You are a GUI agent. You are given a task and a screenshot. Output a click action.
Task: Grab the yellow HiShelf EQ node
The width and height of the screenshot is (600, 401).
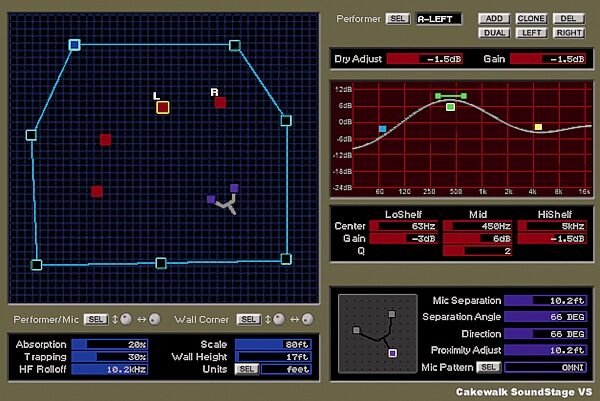point(538,127)
